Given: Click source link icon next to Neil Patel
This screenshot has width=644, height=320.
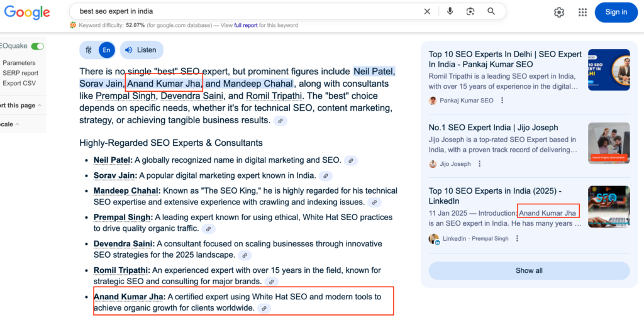Looking at the screenshot, I should tap(351, 160).
